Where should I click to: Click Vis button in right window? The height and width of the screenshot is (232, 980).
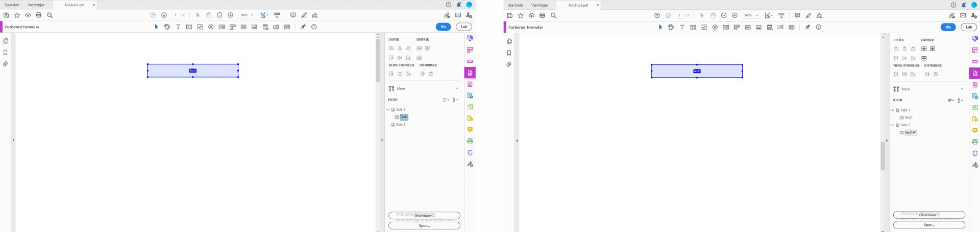pos(948,27)
